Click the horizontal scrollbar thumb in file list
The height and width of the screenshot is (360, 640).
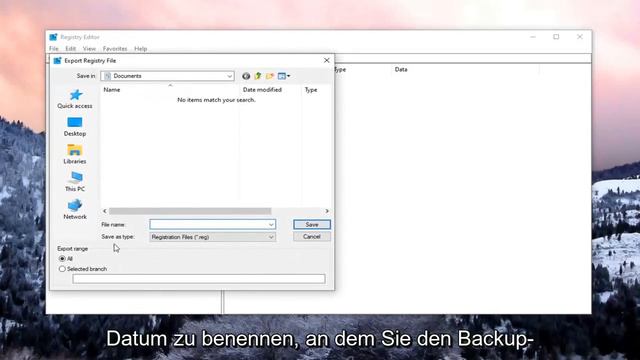(190, 211)
